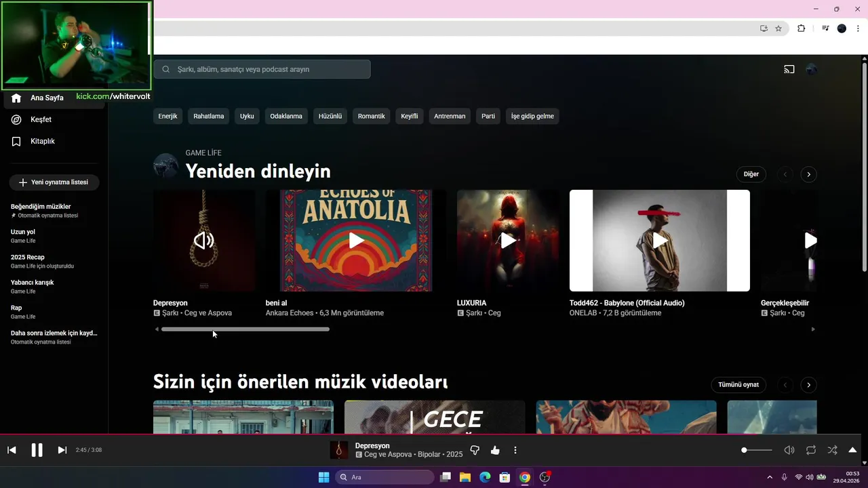Select the Keyifli mood chip

410,116
